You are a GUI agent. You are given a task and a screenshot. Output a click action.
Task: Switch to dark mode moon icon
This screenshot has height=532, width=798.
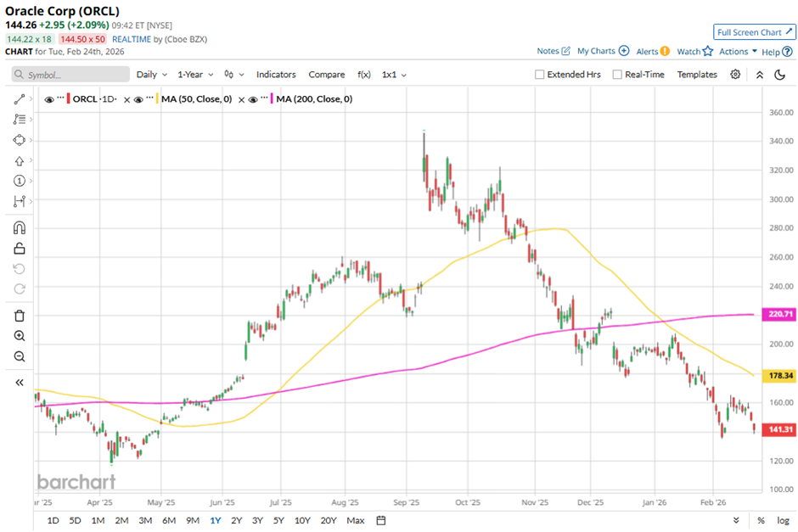click(779, 75)
